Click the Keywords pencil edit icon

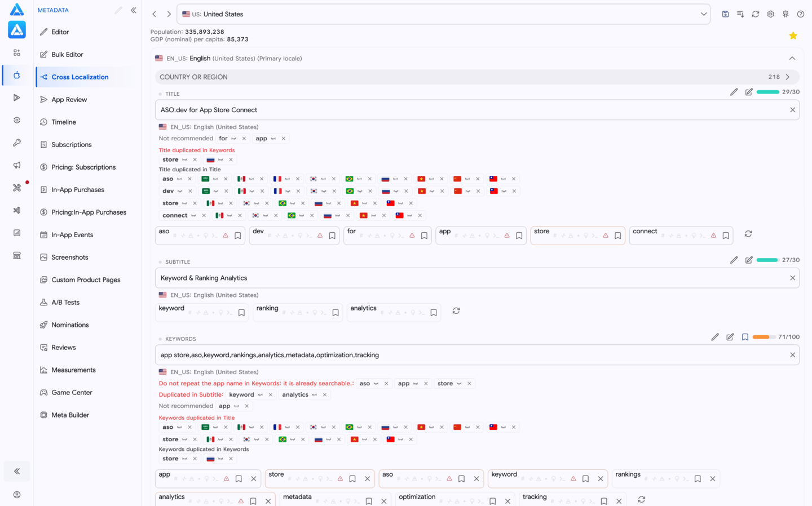tap(715, 337)
